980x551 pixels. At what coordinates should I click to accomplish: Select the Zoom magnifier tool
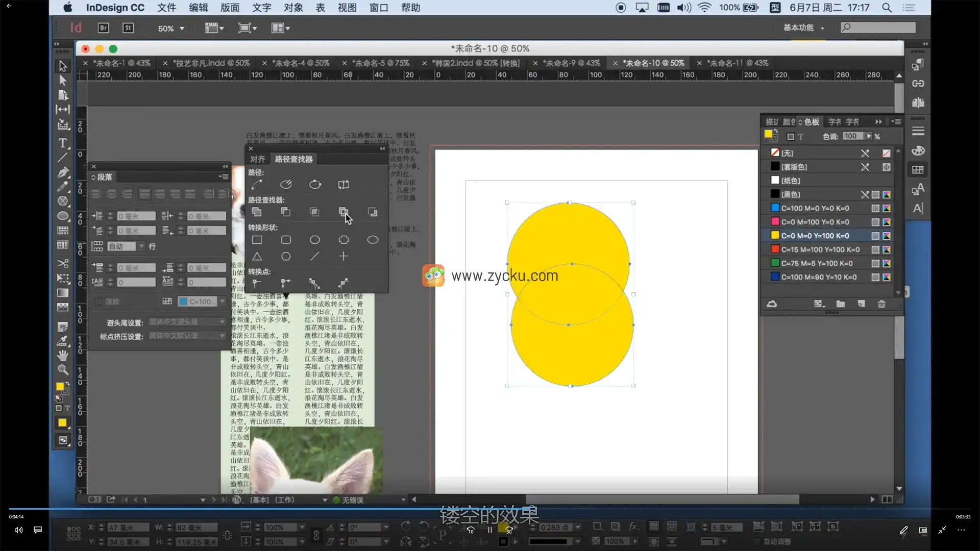62,369
